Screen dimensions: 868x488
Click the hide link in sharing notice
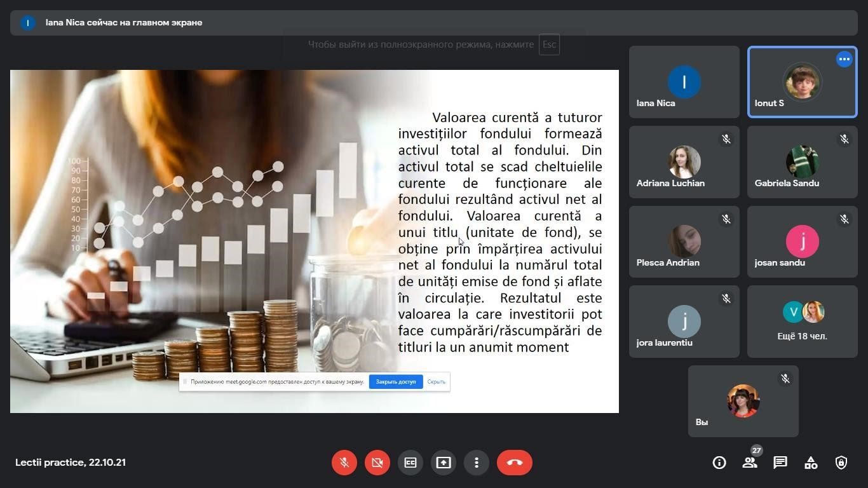pos(437,382)
